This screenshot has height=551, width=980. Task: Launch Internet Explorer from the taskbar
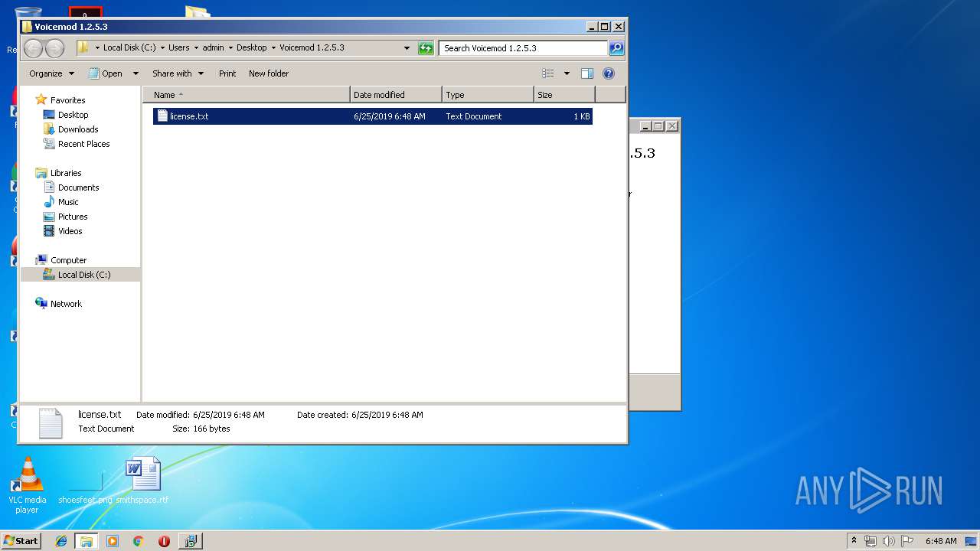point(62,541)
